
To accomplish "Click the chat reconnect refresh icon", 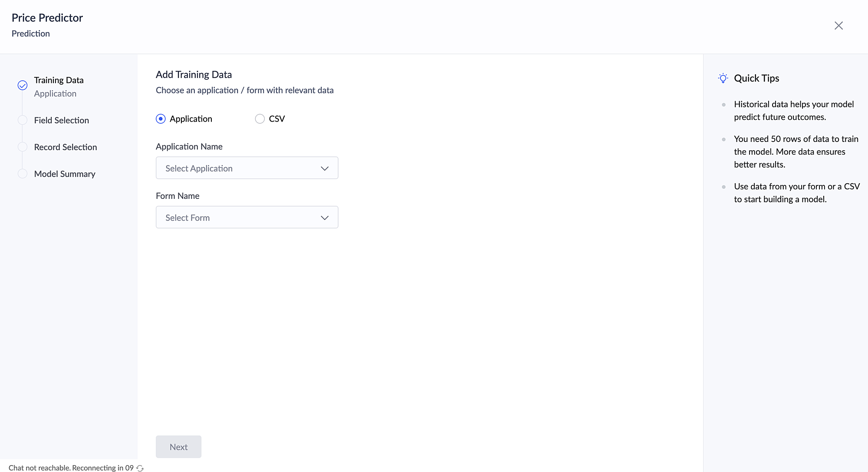I will click(x=140, y=468).
